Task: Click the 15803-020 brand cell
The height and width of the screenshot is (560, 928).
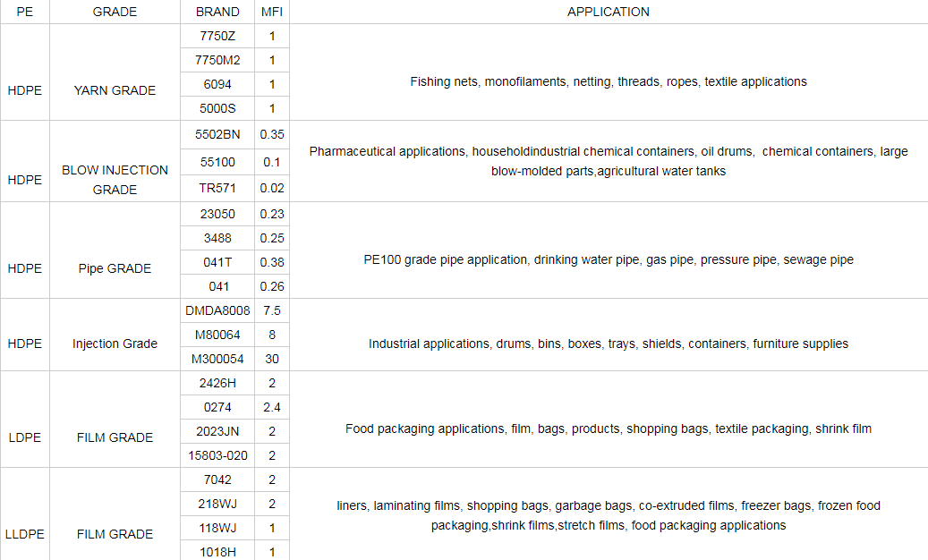Action: coord(217,455)
